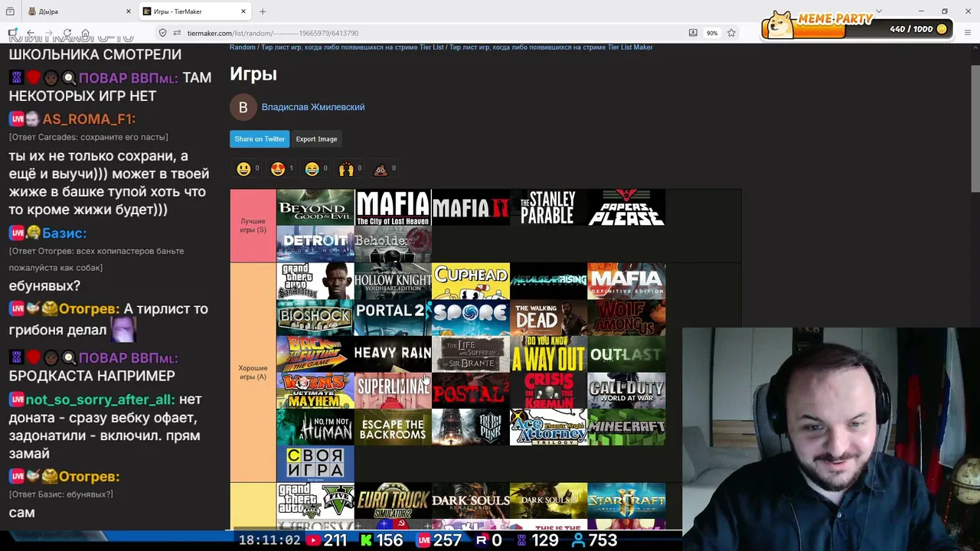Select the Beyond Good & Evil thumbnail
The height and width of the screenshot is (551, 980).
[x=315, y=207]
